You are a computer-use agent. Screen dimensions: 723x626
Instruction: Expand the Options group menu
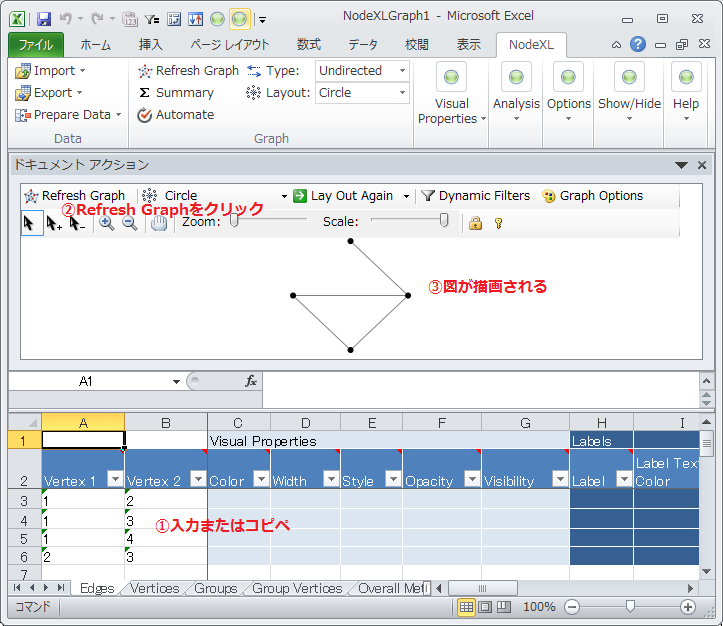569,92
